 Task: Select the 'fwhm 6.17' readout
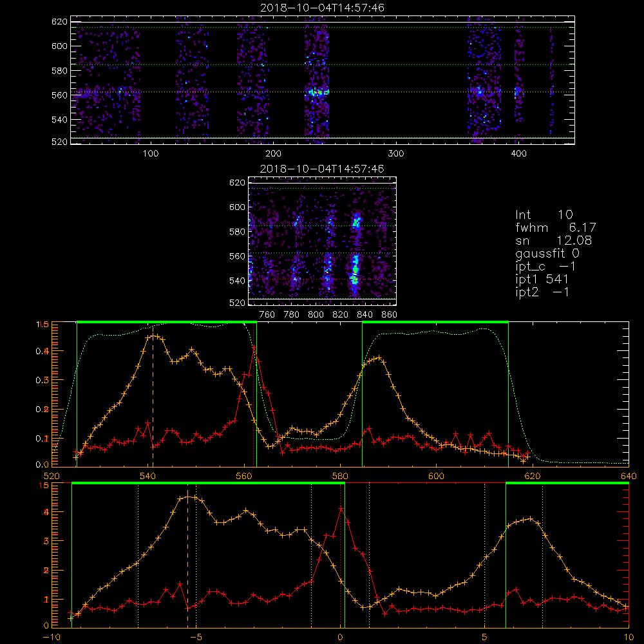(x=555, y=227)
